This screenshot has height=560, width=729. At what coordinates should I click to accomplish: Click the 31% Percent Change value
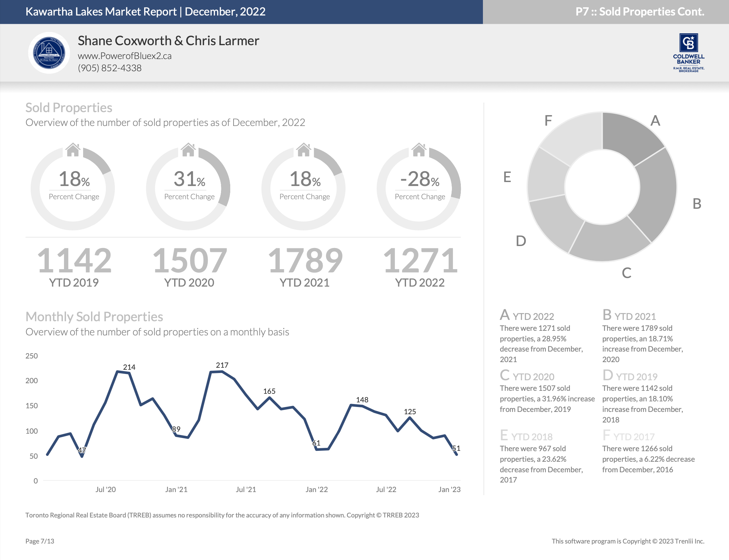pos(189,179)
